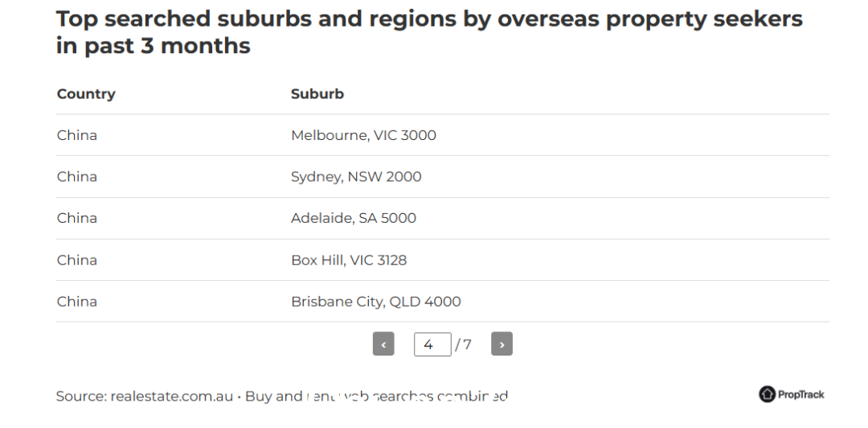Click Sydney, NSW 2000 suburb entry
The image size is (868, 428).
tap(356, 177)
